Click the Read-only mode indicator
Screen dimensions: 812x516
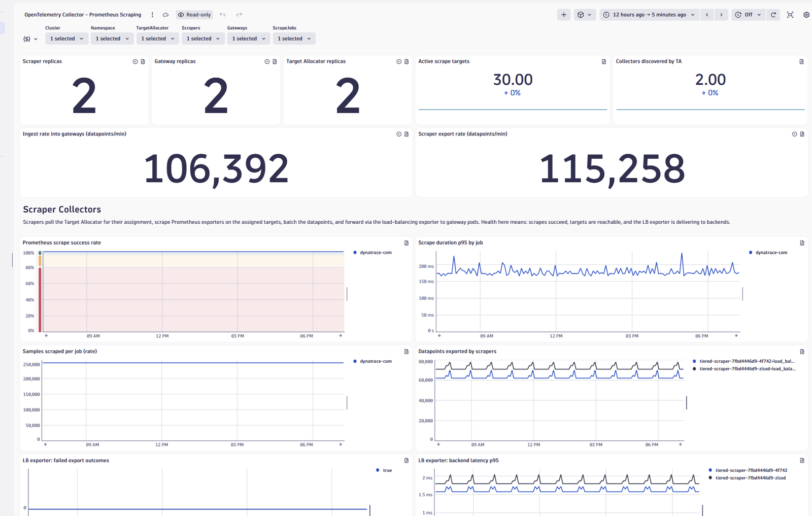tap(194, 15)
